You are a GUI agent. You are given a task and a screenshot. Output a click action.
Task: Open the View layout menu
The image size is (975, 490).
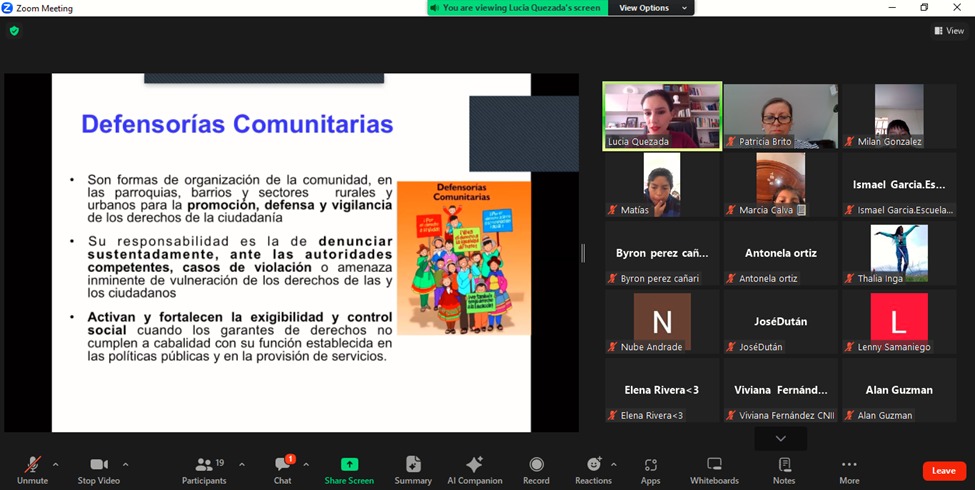click(949, 31)
